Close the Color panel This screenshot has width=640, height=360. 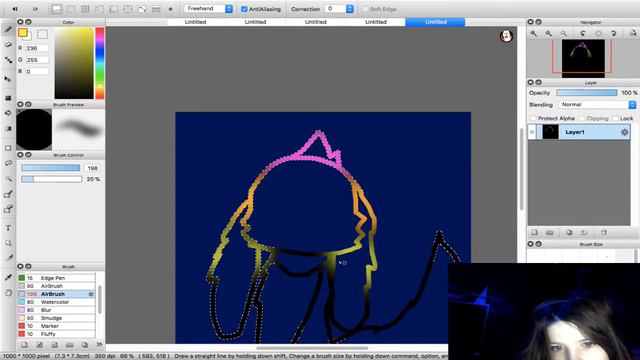click(20, 22)
